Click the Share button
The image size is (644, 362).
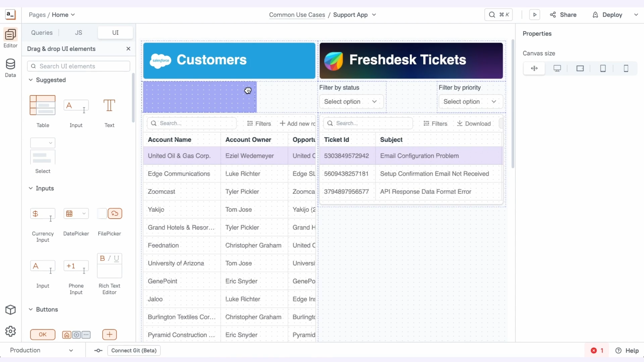563,15
